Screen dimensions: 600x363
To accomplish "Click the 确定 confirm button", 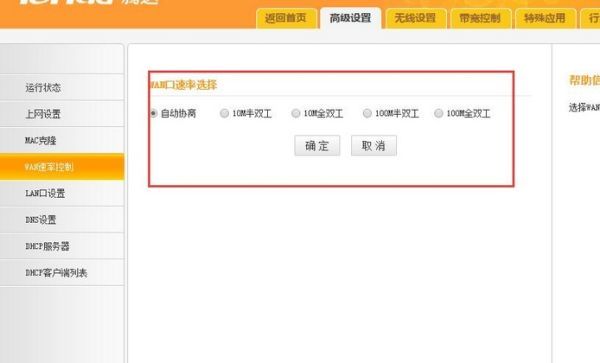I will (317, 145).
